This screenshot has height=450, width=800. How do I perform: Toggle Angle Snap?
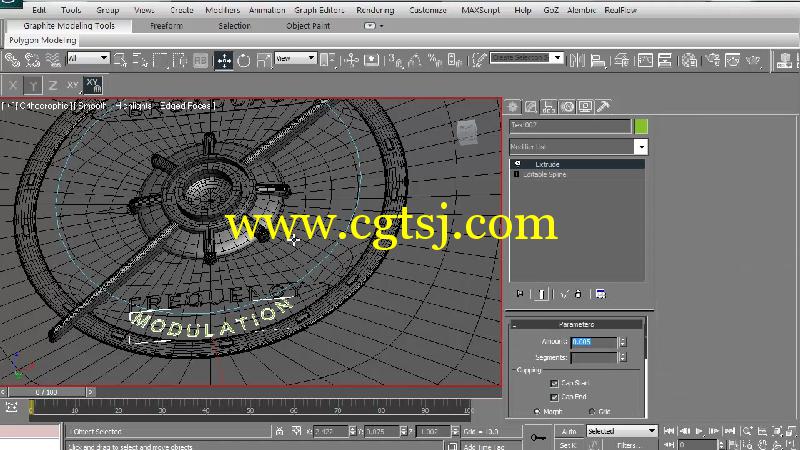coord(414,60)
